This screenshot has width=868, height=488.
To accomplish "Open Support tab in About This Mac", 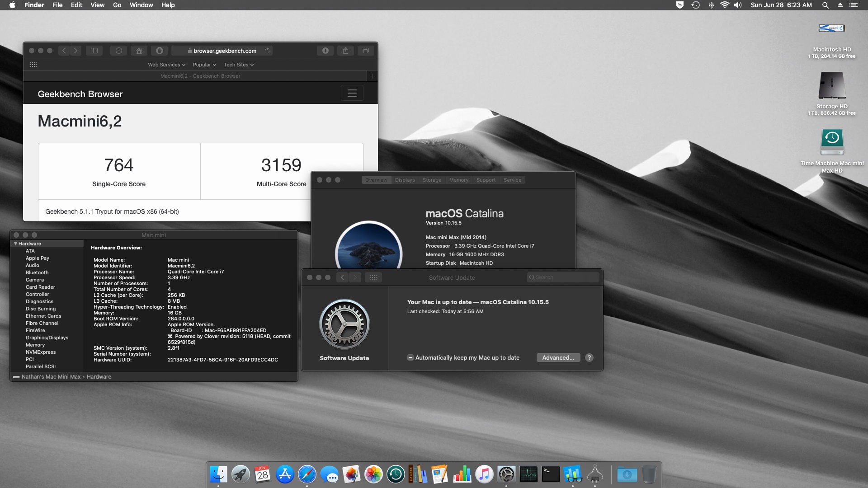I will coord(486,180).
